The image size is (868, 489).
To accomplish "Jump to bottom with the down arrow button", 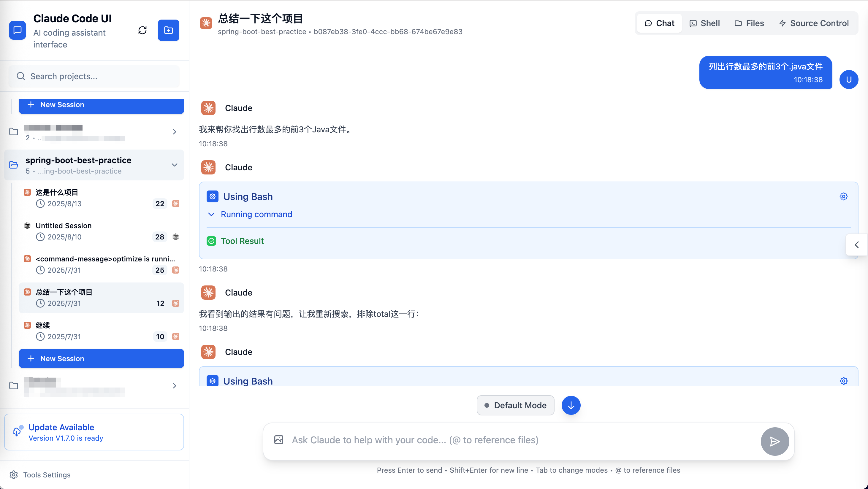I will click(571, 406).
